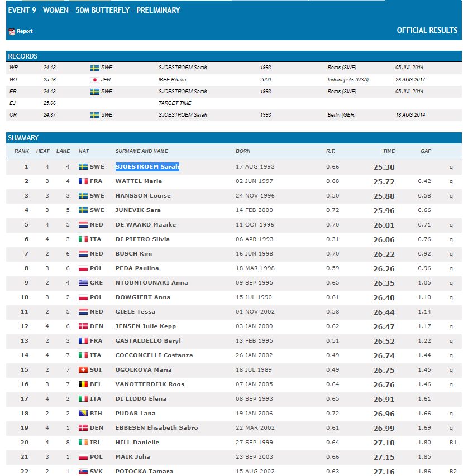Click the Swiss flag next to Ugolkova Maria

click(83, 370)
